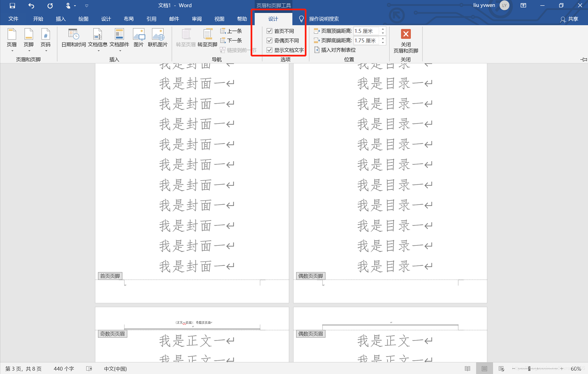Image resolution: width=588 pixels, height=374 pixels.
Task: Click 转至页脚 go to footer
Action: coord(207,38)
